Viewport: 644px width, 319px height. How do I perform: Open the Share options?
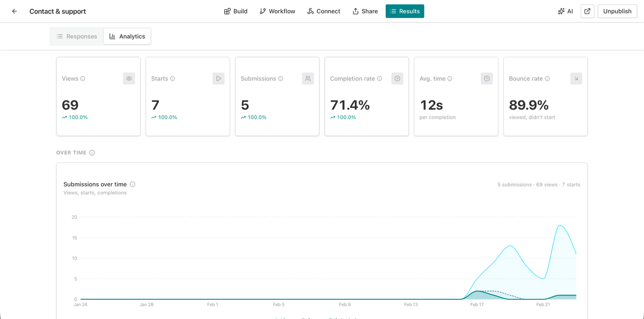coord(365,11)
